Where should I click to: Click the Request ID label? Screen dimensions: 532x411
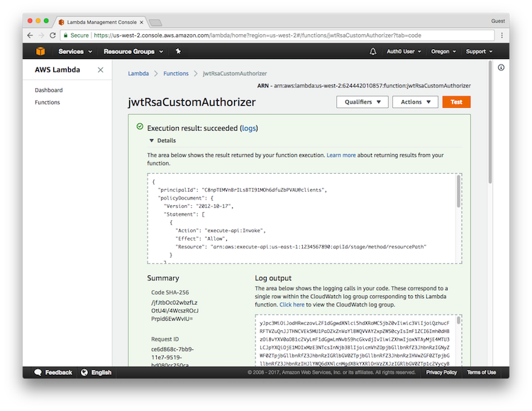pos(165,339)
